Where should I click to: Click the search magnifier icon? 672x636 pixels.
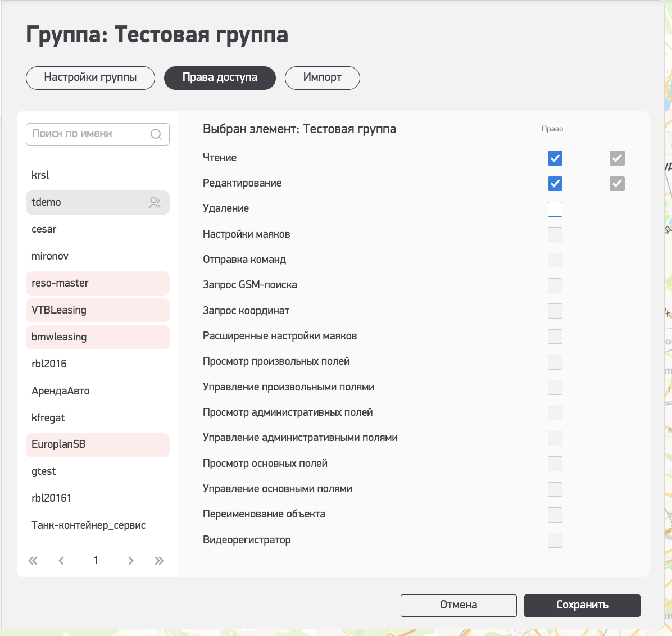pos(156,134)
